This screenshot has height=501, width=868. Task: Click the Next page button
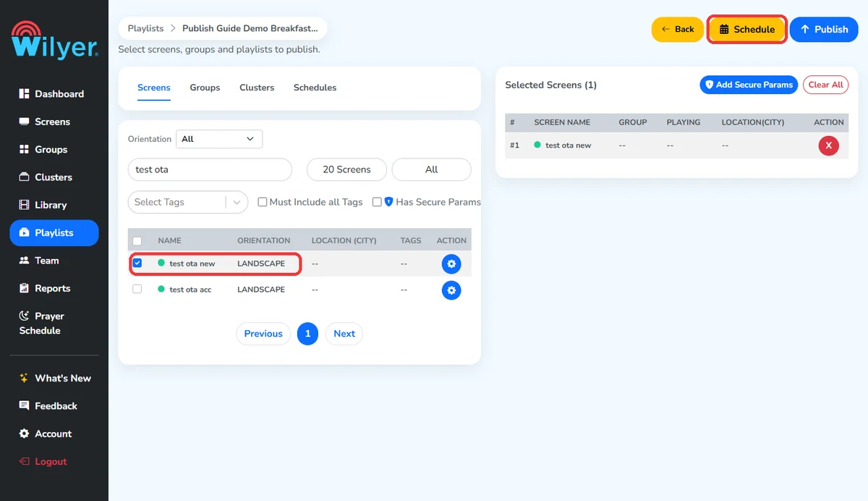coord(344,334)
